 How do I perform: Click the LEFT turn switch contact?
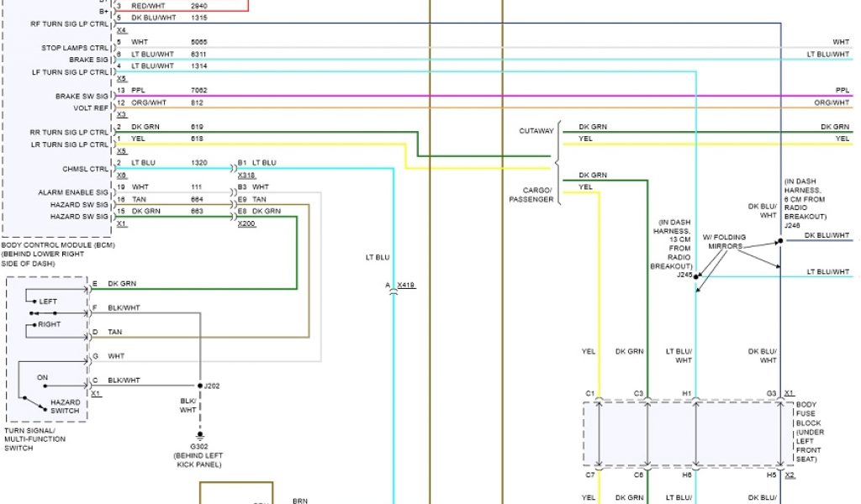[35, 302]
